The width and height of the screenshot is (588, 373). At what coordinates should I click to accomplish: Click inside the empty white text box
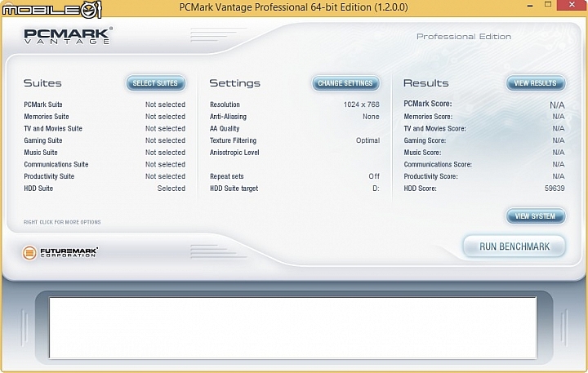point(292,328)
